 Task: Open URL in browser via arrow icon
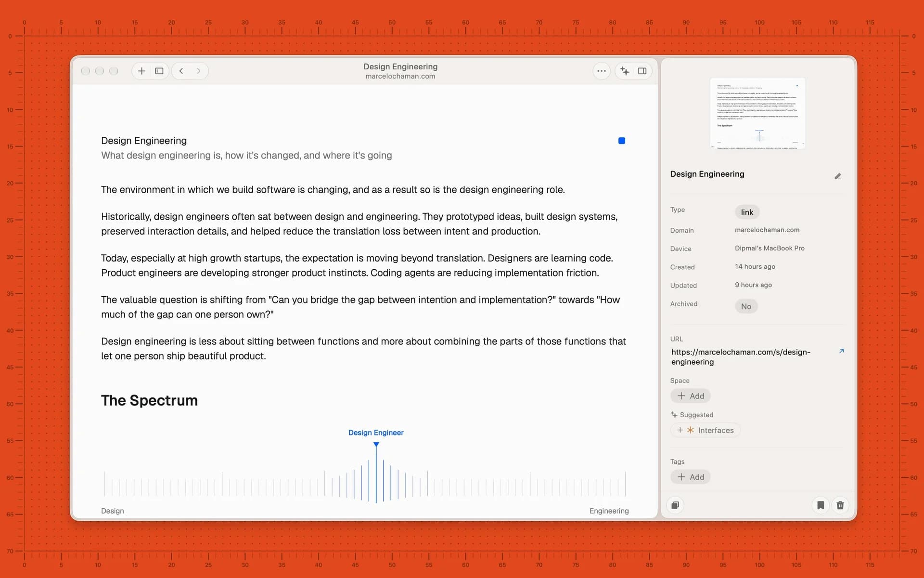pyautogui.click(x=841, y=351)
